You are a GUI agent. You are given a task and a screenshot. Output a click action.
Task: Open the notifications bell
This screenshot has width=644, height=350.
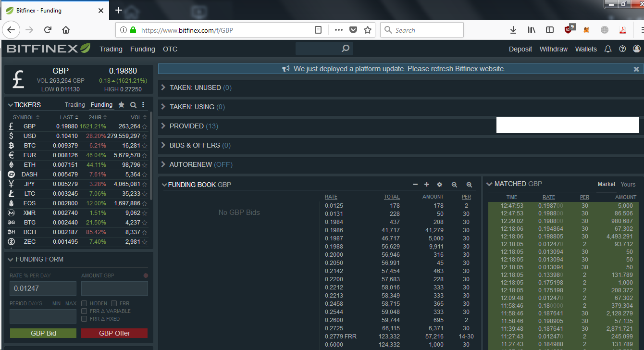(x=608, y=49)
